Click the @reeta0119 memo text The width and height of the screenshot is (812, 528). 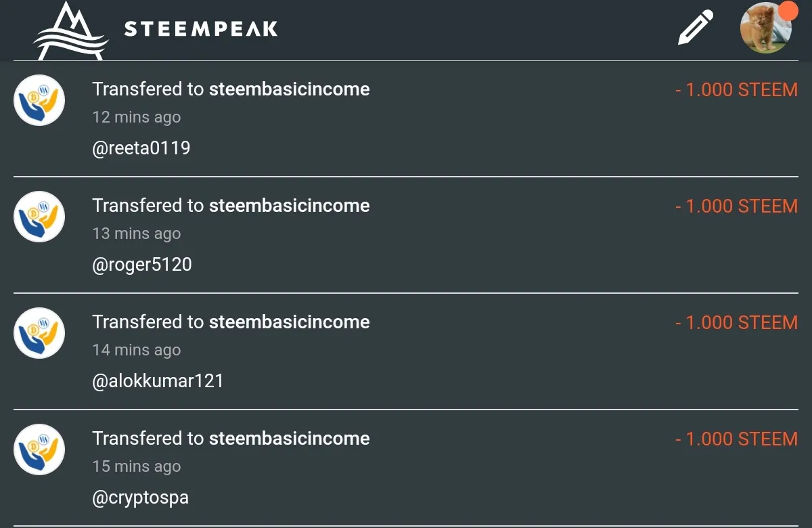click(x=141, y=148)
